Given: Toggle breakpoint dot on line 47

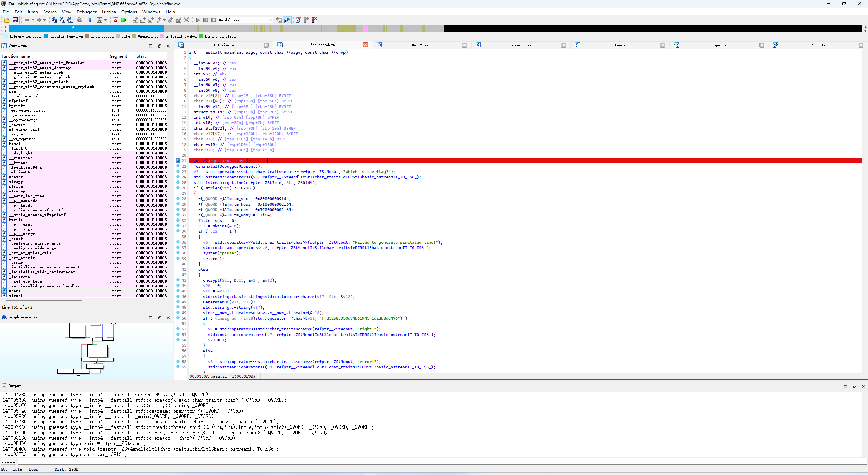Looking at the screenshot, I should 178,302.
